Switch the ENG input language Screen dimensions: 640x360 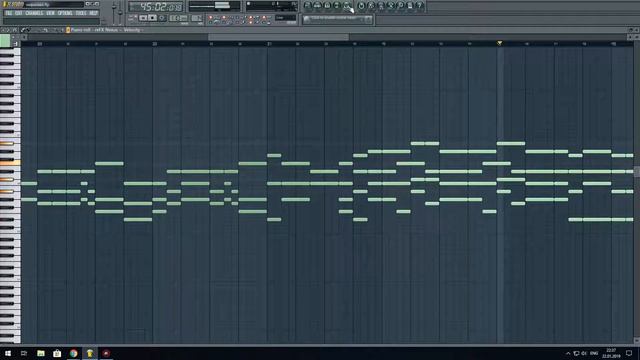point(594,353)
